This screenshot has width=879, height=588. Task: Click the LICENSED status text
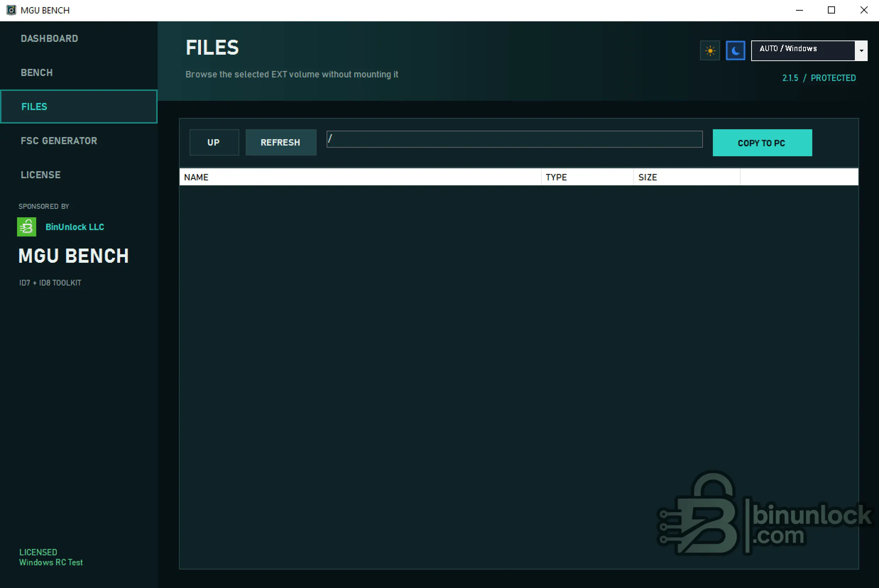(38, 552)
